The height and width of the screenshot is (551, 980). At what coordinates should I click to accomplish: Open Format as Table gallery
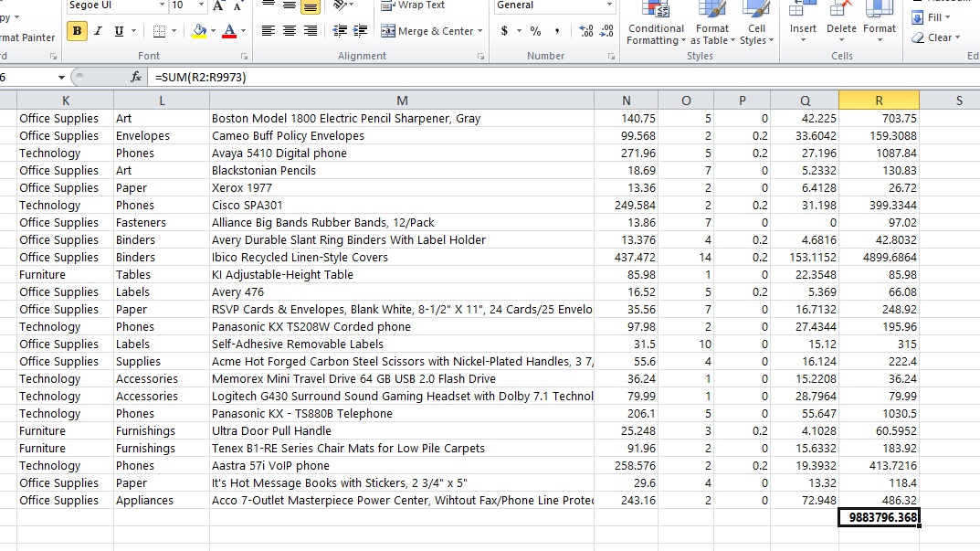(712, 24)
